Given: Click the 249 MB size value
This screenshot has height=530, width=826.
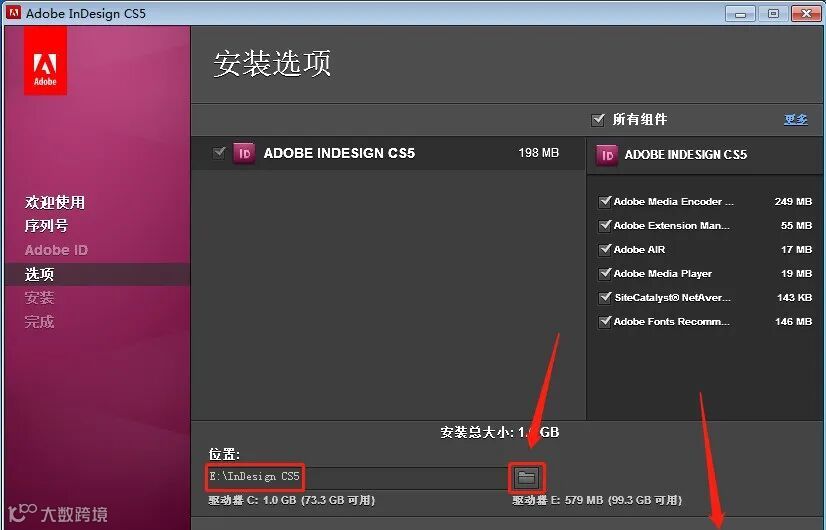Looking at the screenshot, I should coord(793,201).
